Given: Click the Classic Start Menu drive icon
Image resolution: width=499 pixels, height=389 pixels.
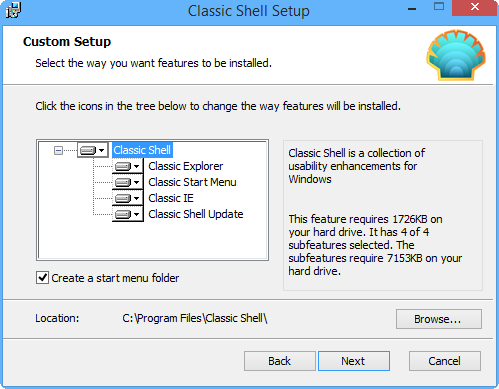Looking at the screenshot, I should (x=123, y=182).
